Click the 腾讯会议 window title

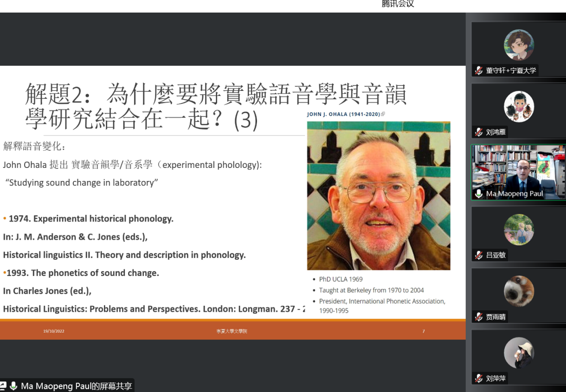click(398, 4)
